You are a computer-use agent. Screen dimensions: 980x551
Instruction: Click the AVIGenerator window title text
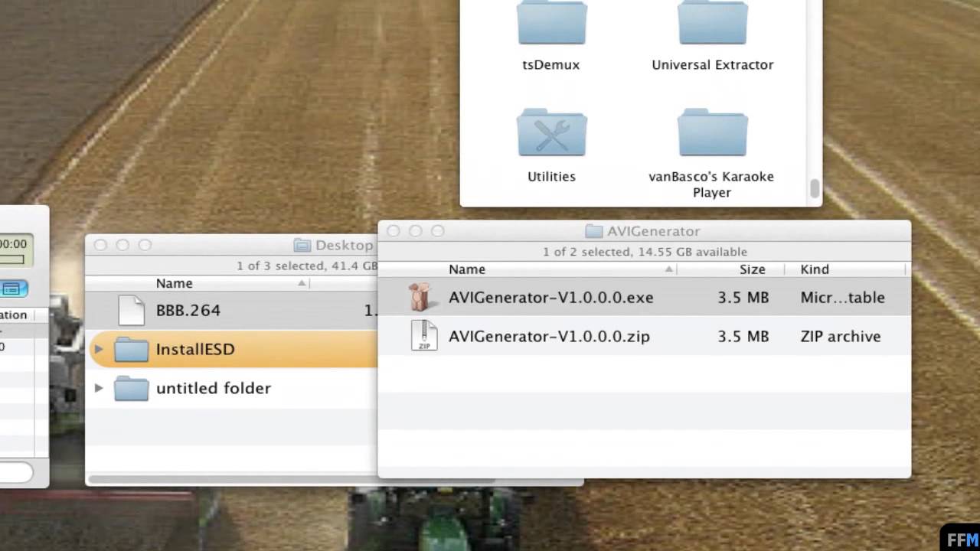click(x=653, y=231)
